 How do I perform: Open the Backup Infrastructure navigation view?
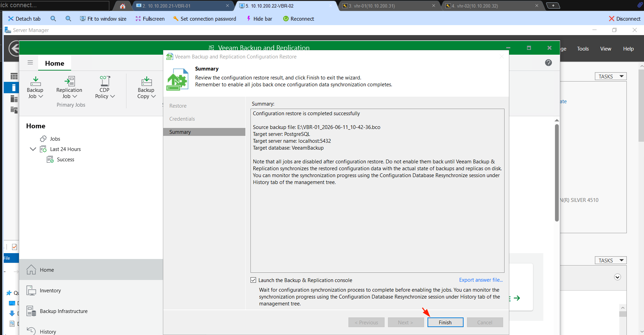(91, 311)
